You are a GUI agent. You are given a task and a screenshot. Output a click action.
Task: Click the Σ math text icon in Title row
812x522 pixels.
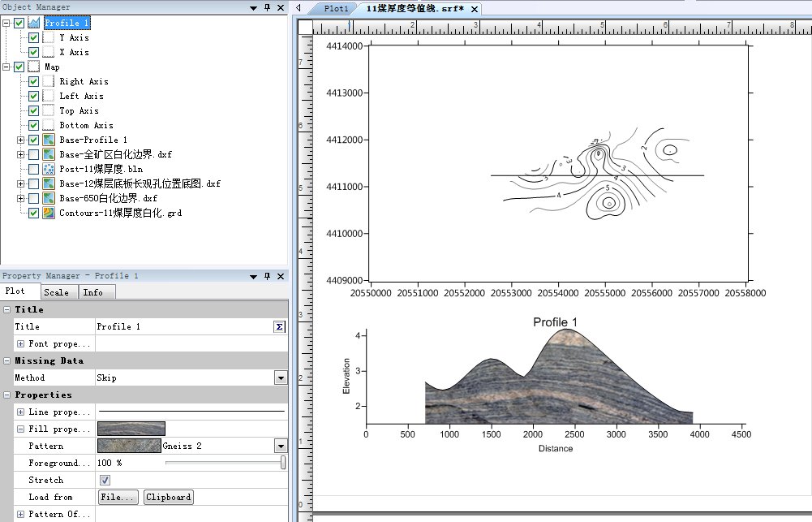280,326
